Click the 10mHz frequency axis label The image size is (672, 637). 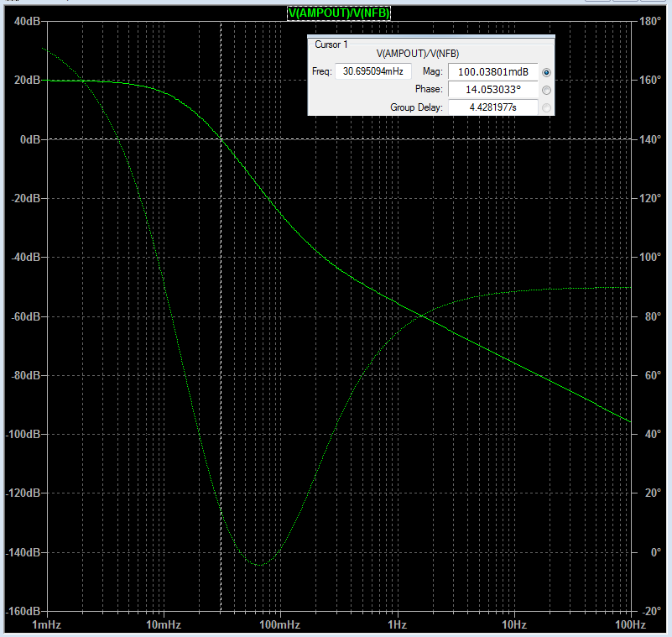pos(164,624)
